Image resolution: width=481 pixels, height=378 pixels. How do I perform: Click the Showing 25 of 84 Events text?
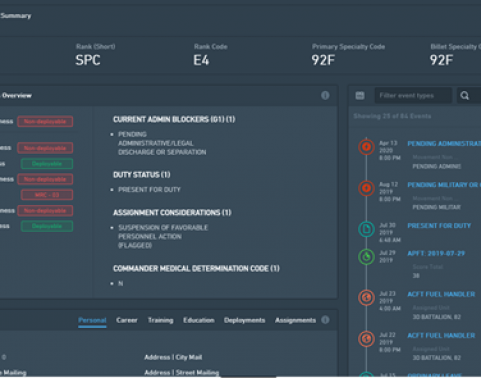(392, 116)
